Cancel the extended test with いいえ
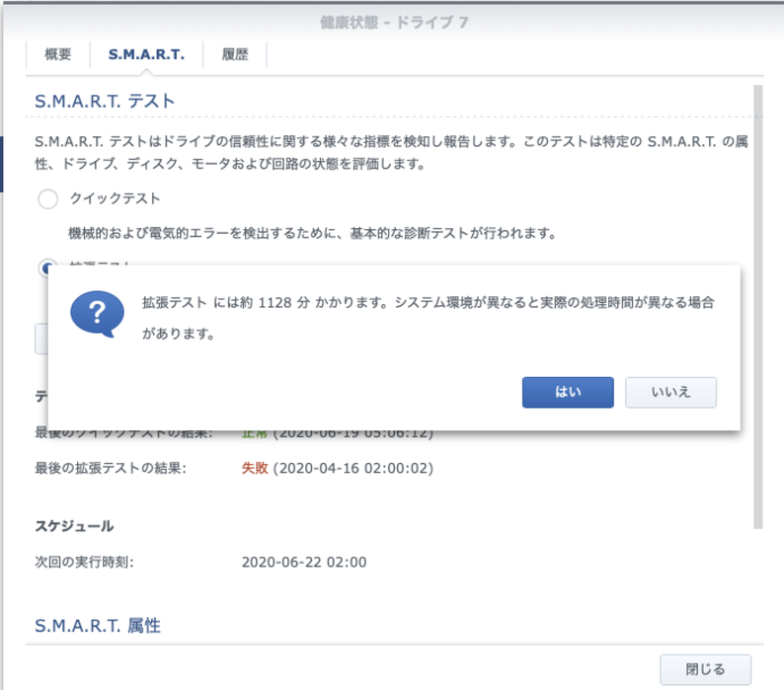784x690 pixels. tap(670, 392)
